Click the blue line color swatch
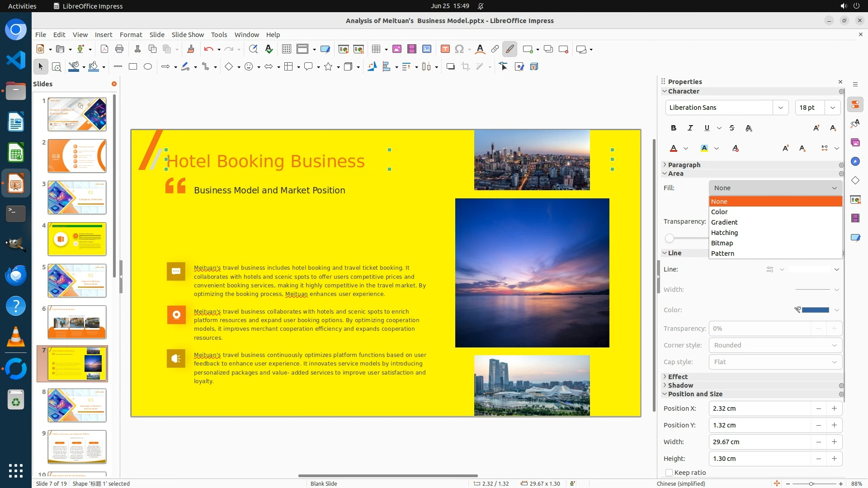The image size is (868, 488). click(x=815, y=310)
